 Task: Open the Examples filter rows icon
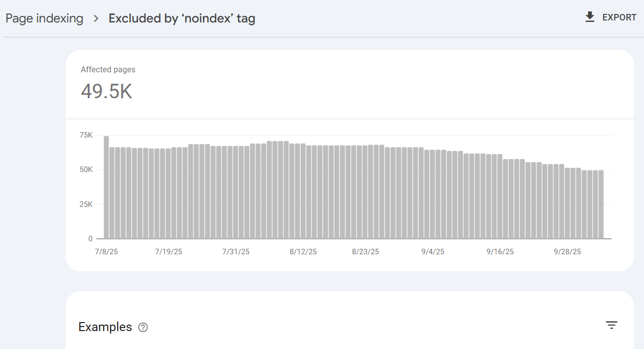(612, 326)
